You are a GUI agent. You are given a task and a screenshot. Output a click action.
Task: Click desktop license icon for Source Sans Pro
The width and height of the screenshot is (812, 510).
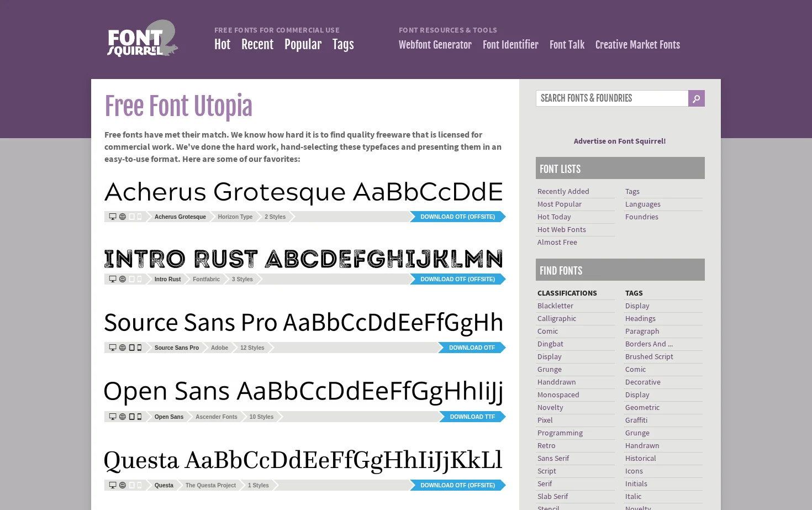113,348
